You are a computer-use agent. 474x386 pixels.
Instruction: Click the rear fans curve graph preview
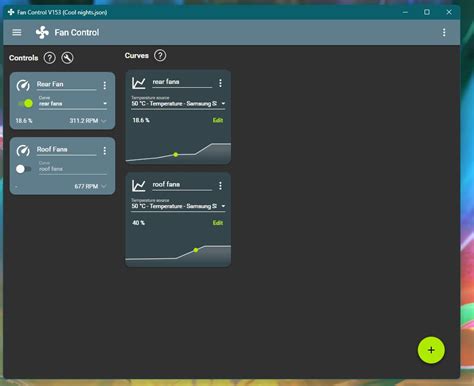[x=178, y=152]
